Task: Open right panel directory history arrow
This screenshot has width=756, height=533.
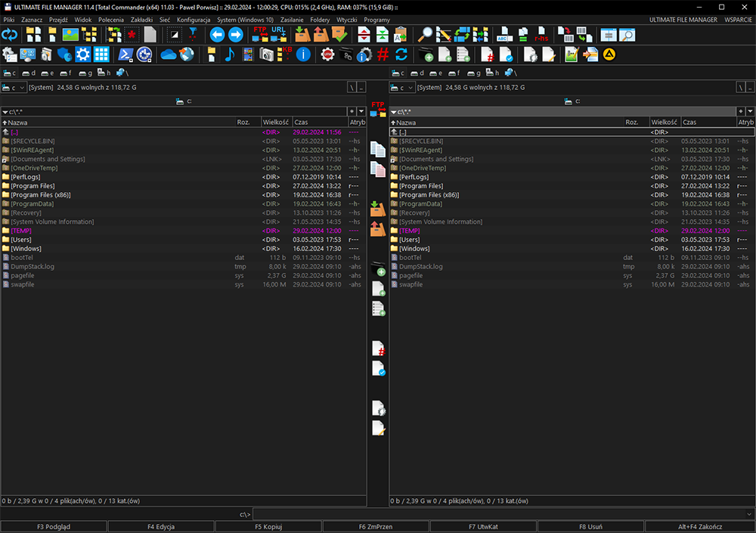Action: point(750,111)
